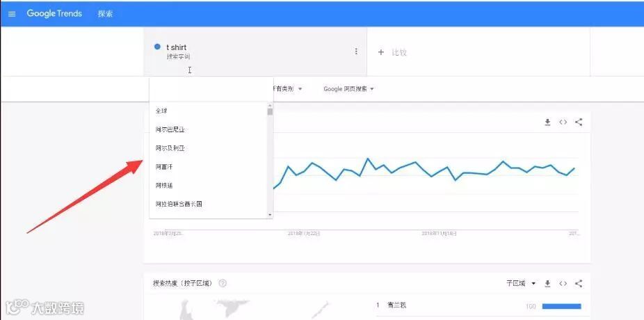Focus the region search box above 全球

pyautogui.click(x=211, y=89)
